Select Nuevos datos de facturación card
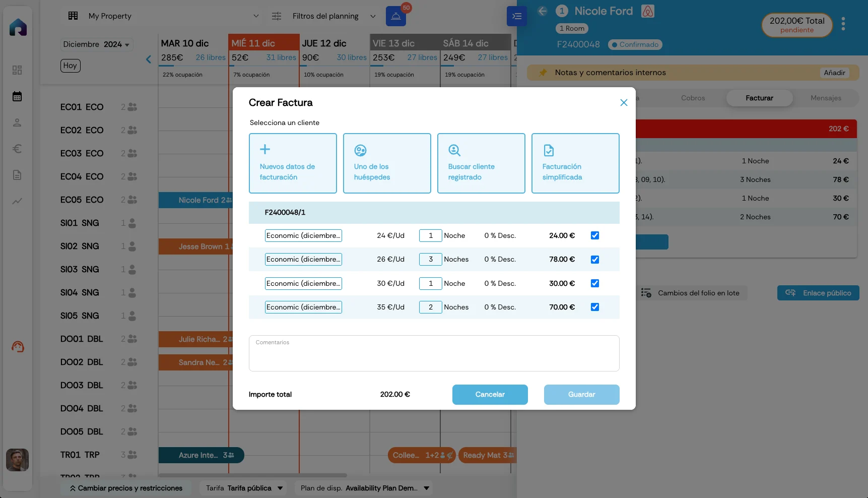The width and height of the screenshot is (868, 498). pyautogui.click(x=293, y=163)
